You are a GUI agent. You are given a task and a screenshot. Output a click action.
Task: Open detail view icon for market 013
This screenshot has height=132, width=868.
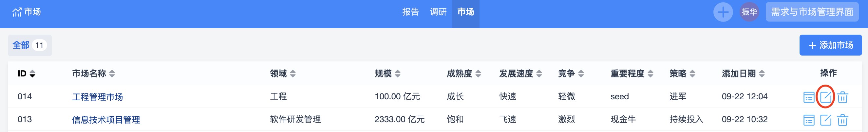point(809,120)
